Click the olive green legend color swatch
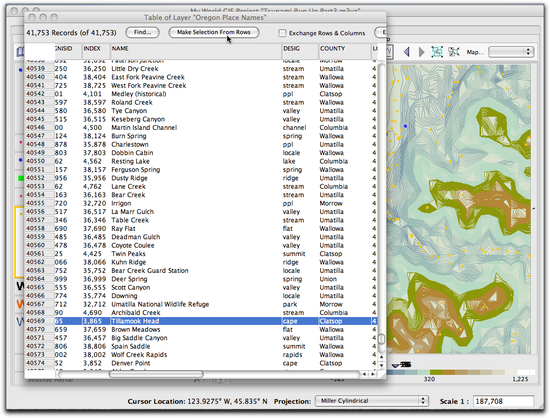The image size is (550, 418). pyautogui.click(x=437, y=372)
